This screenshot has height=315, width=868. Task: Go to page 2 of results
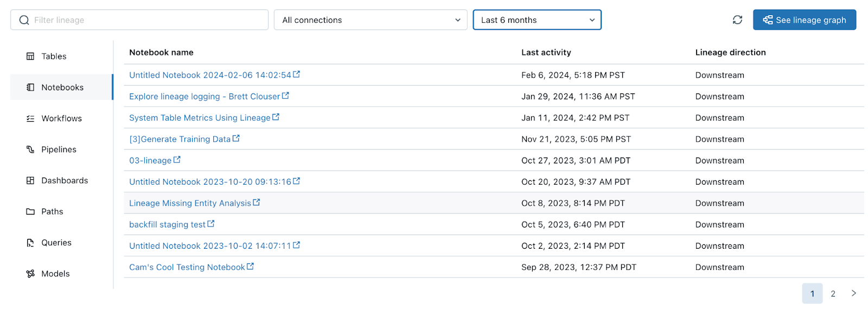coord(833,294)
